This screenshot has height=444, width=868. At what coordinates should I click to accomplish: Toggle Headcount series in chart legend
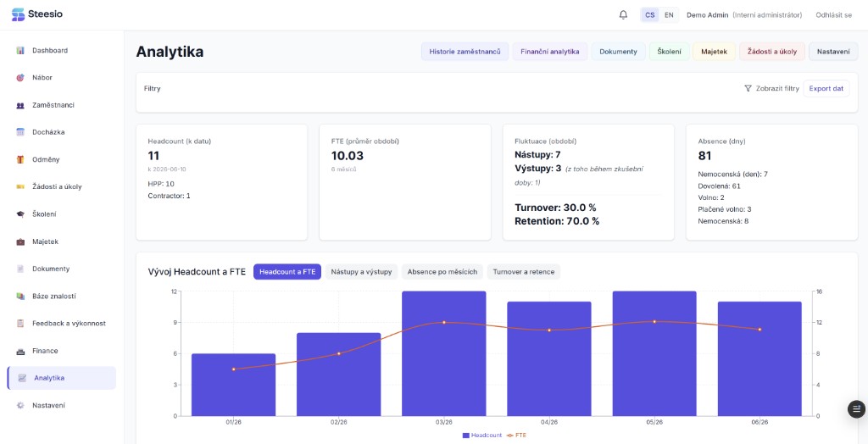tap(481, 436)
